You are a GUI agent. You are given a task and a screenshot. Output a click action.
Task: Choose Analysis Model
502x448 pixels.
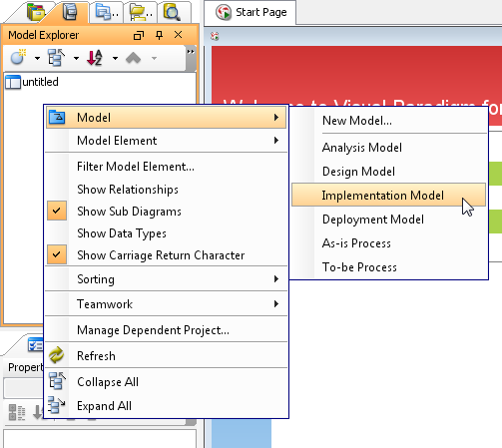389,148
